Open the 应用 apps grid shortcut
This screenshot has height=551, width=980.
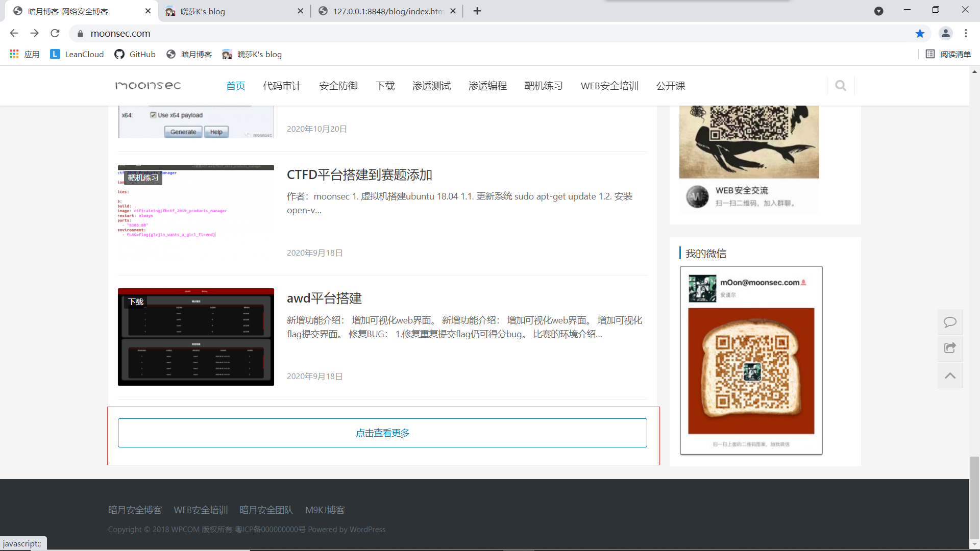coord(25,54)
